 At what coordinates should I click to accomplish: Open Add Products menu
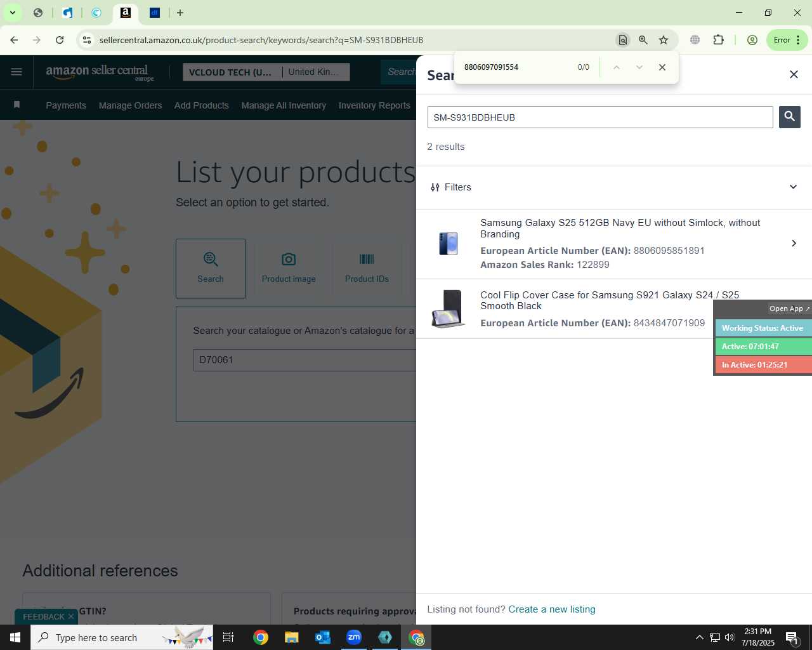tap(202, 105)
